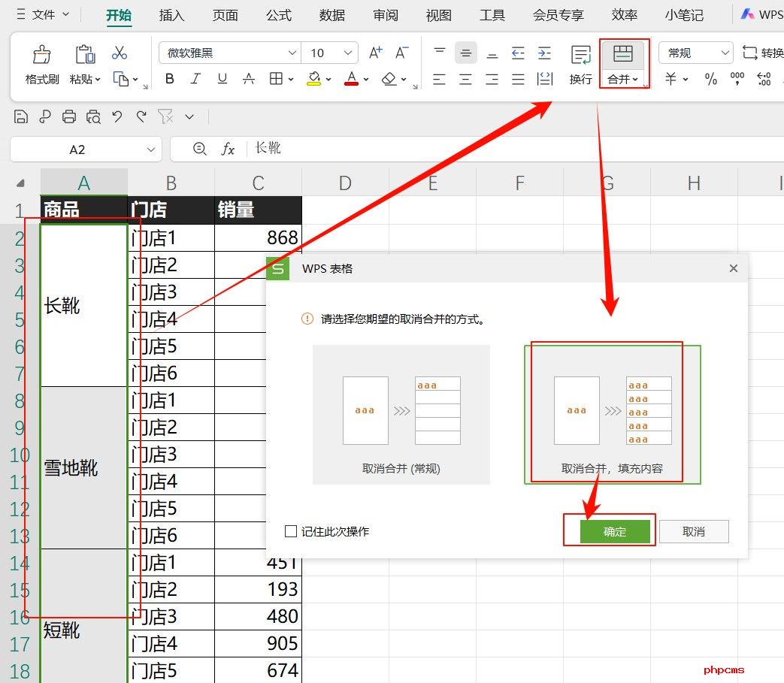Switch to the 插入 Insert tab
The image size is (784, 683).
coord(171,16)
